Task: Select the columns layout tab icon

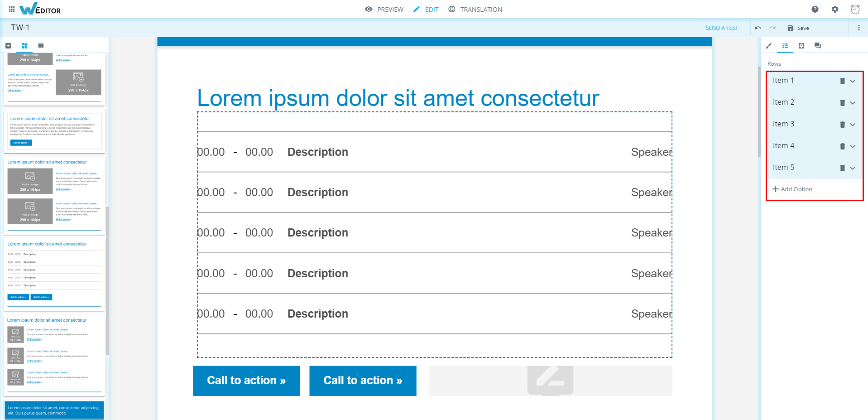Action: pos(41,46)
